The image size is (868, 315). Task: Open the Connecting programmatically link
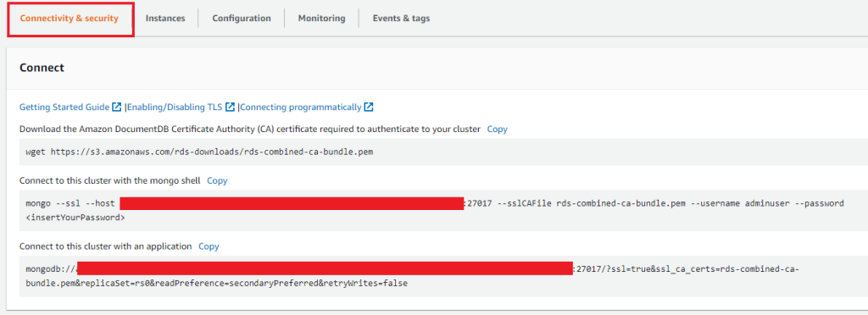[300, 107]
